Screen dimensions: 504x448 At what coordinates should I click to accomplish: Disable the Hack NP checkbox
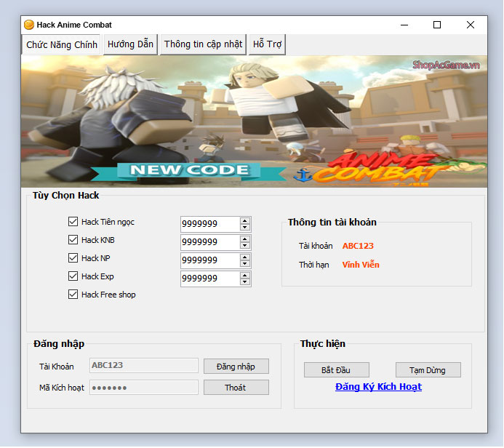(73, 258)
